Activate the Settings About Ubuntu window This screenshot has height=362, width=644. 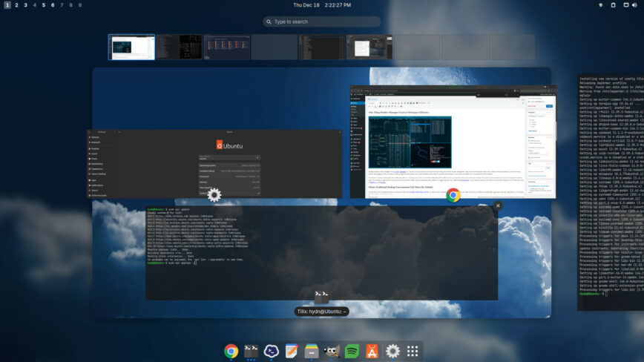click(214, 165)
